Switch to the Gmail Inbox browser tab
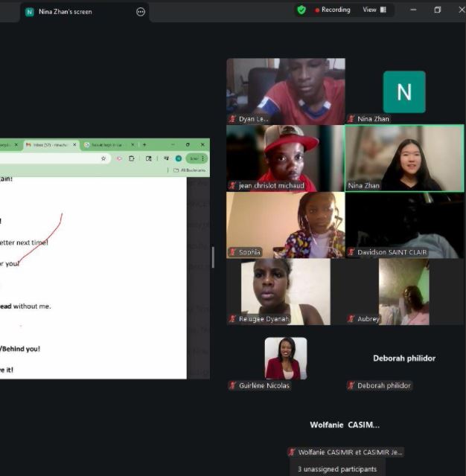Screen dimensions: 466x476 pyautogui.click(x=49, y=144)
